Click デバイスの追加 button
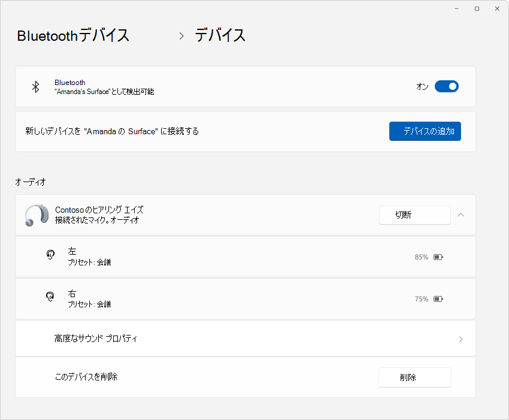 425,131
